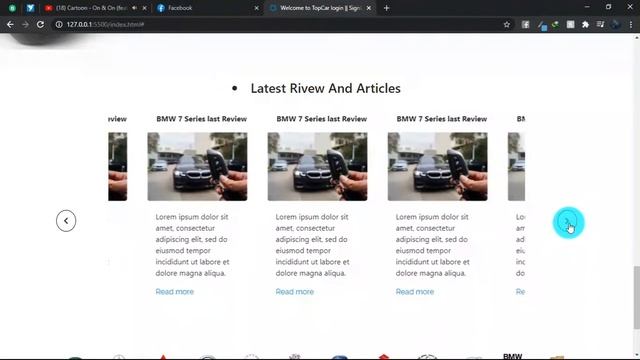640x360 pixels.
Task: Click the browser forward arrow
Action: (x=25, y=24)
